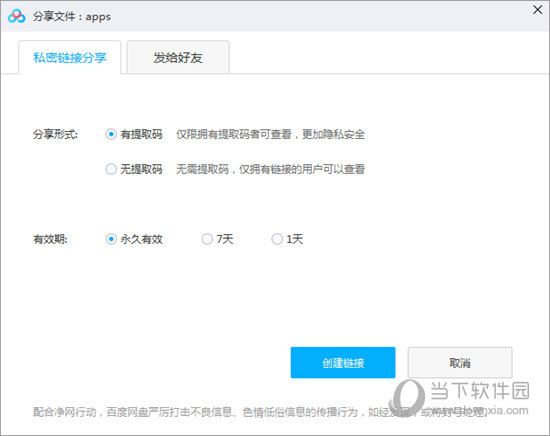
Task: Click the 有效期 label
Action: coord(50,239)
